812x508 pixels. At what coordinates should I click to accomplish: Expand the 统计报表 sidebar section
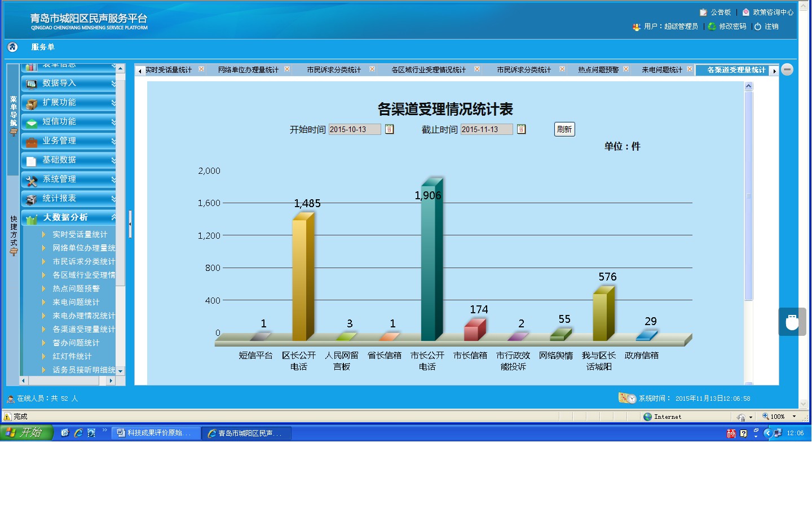point(69,198)
